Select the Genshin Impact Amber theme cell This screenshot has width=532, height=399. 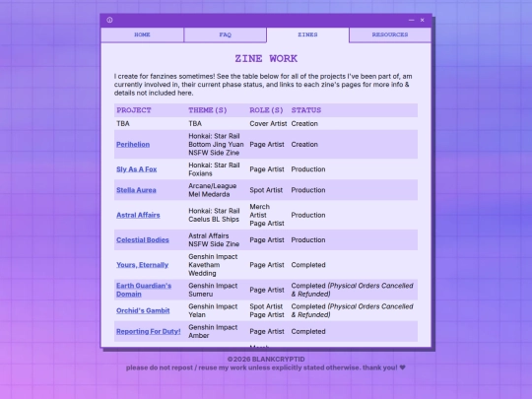tap(213, 331)
